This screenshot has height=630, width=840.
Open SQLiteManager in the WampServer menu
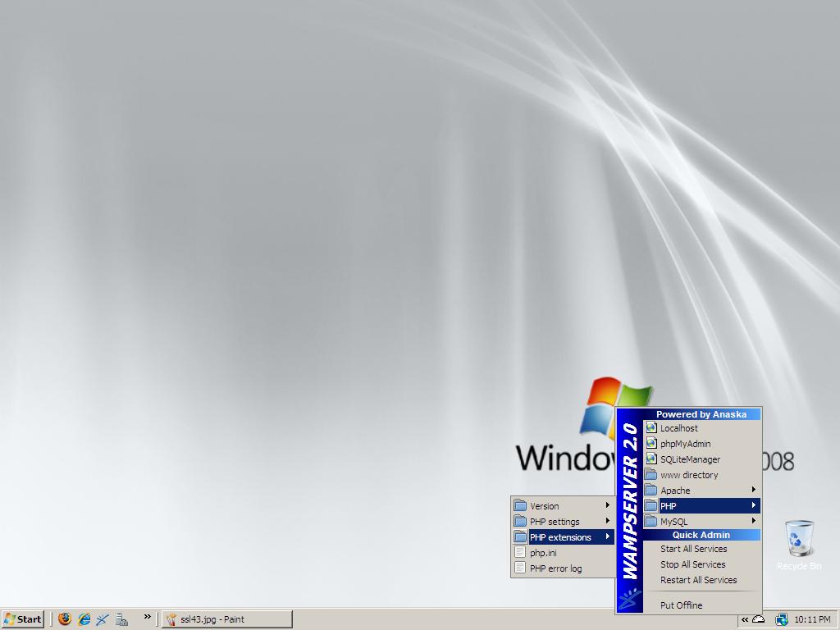pyautogui.click(x=690, y=459)
